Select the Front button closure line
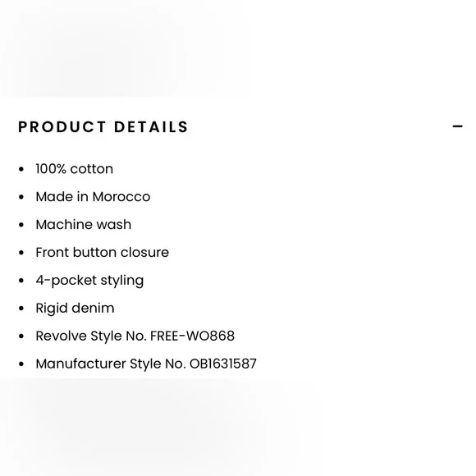Screen dimensions: 476x476 click(x=103, y=252)
